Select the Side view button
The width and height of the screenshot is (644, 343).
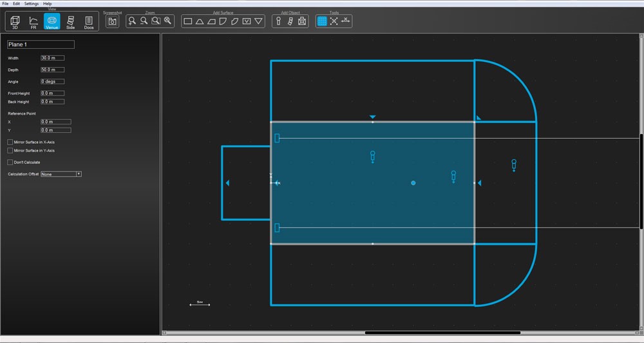70,22
